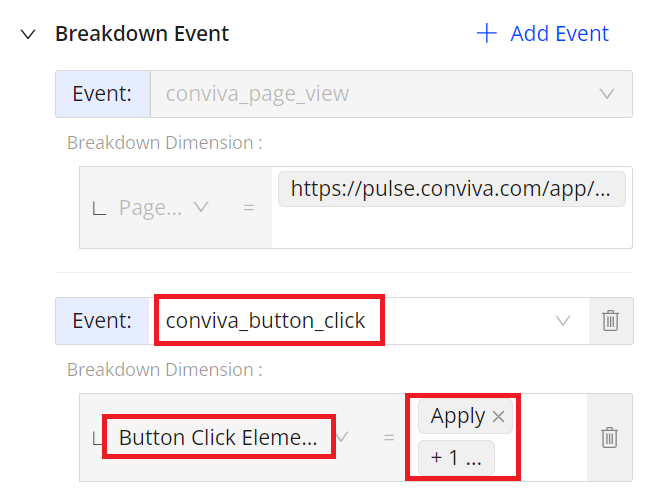
Task: Delete the Button Click Element dimension row
Action: pos(609,437)
